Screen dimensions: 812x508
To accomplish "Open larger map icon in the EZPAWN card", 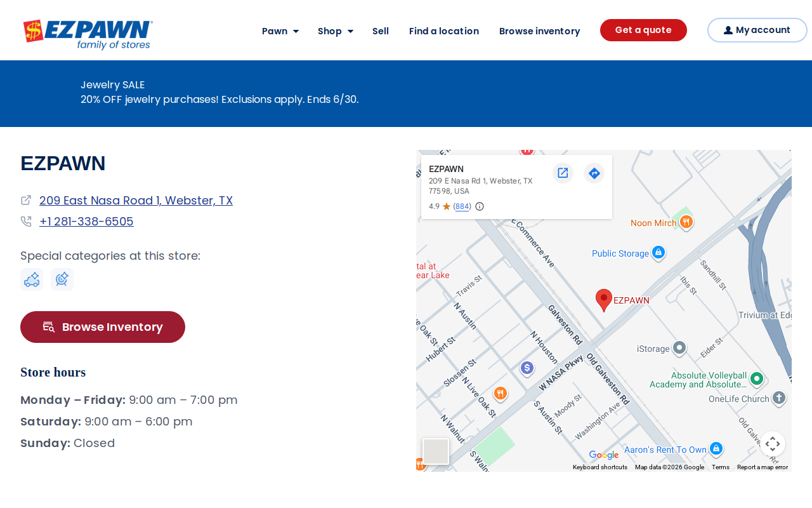I will [563, 173].
